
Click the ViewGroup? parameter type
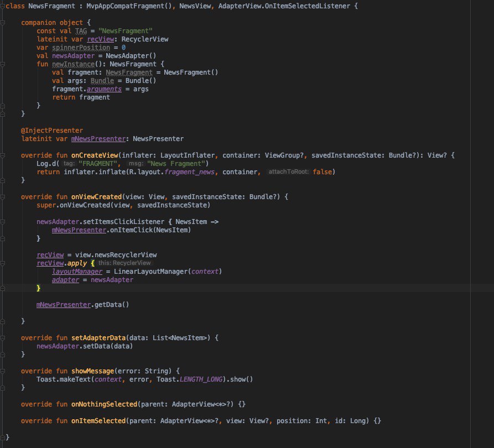click(x=284, y=155)
